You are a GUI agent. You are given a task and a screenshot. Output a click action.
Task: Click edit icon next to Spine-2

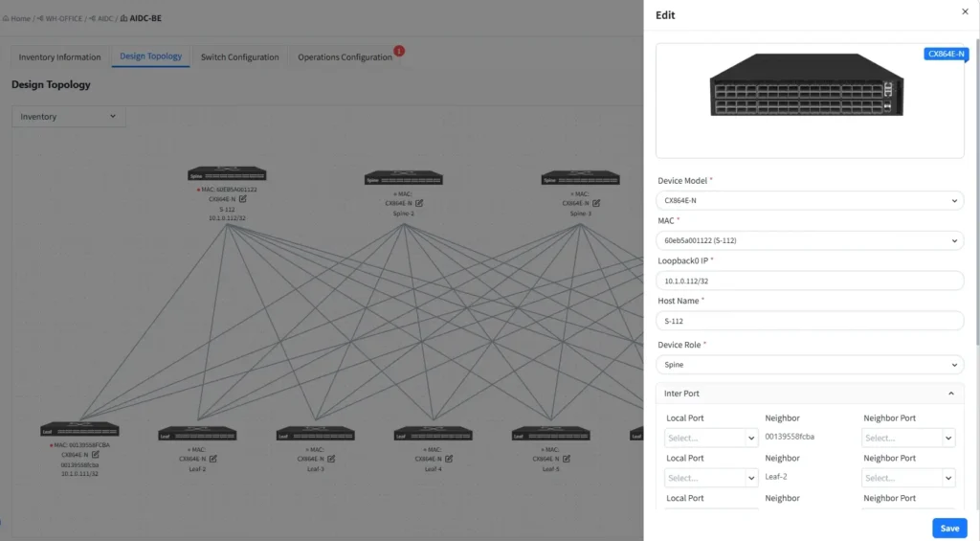click(419, 203)
